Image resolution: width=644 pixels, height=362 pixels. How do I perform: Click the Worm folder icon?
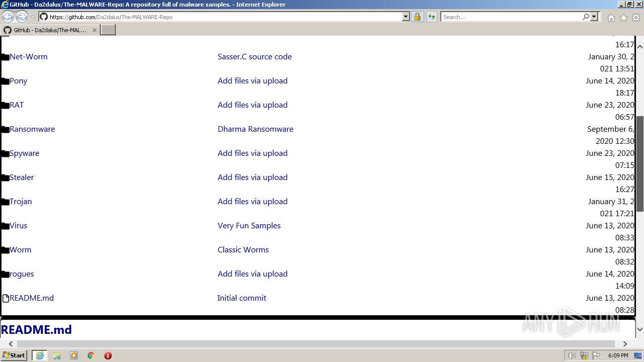6,250
